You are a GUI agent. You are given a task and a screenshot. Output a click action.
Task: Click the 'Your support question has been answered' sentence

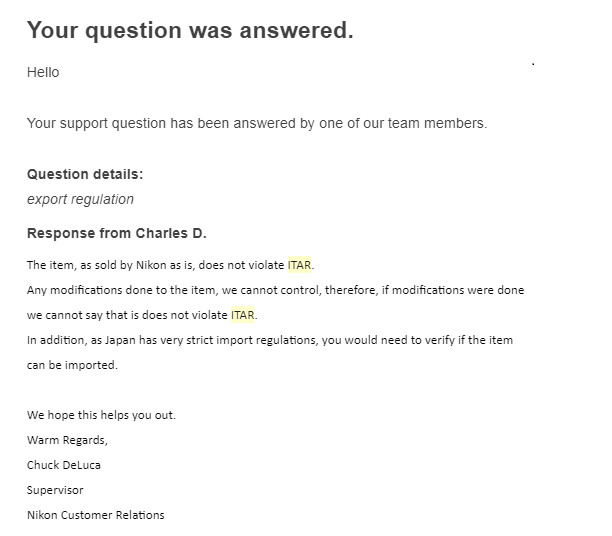[x=257, y=123]
